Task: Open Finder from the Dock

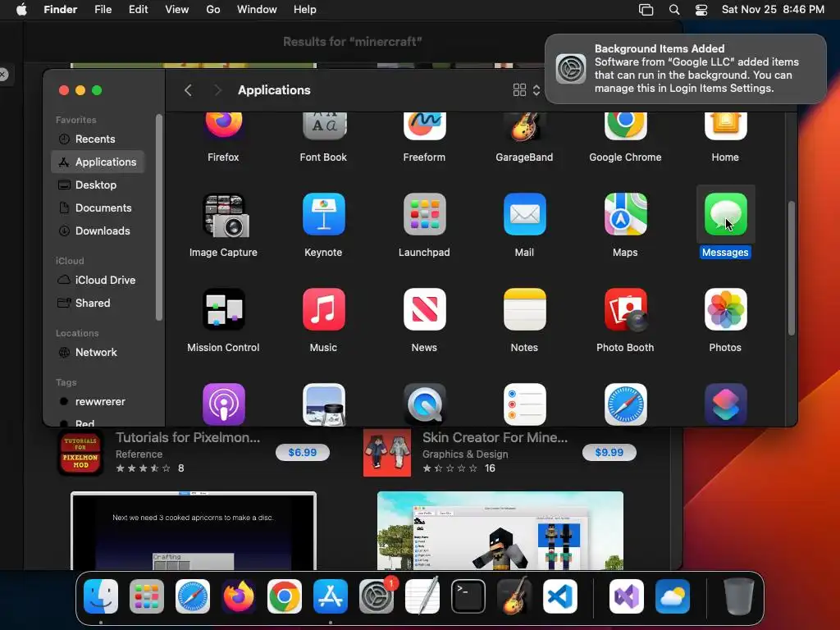Action: click(101, 596)
